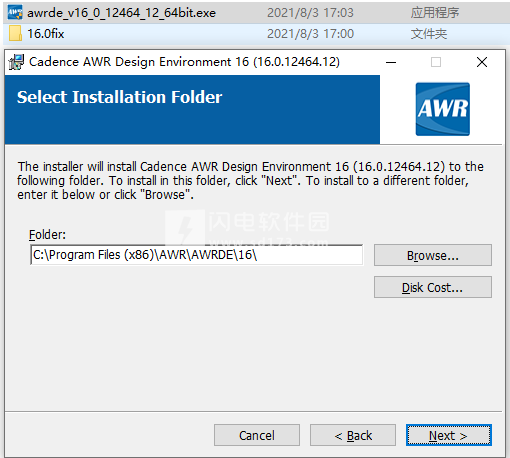Click the AWR logo in the header

coord(443,109)
